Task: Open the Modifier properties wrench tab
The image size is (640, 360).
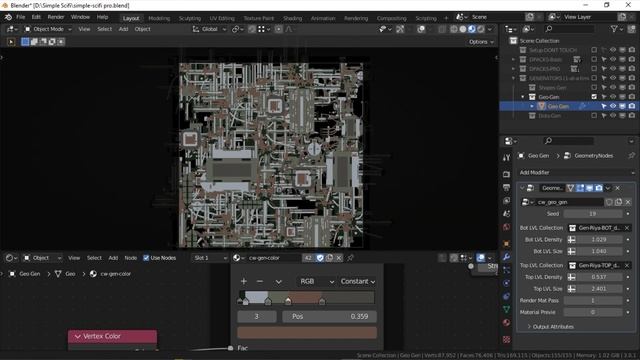Action: [x=507, y=257]
